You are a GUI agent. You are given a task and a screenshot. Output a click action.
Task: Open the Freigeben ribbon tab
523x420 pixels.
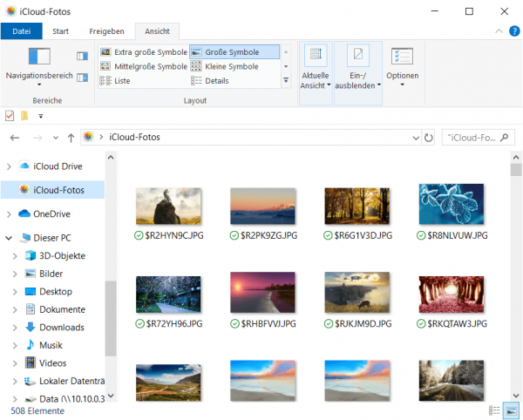coord(106,31)
